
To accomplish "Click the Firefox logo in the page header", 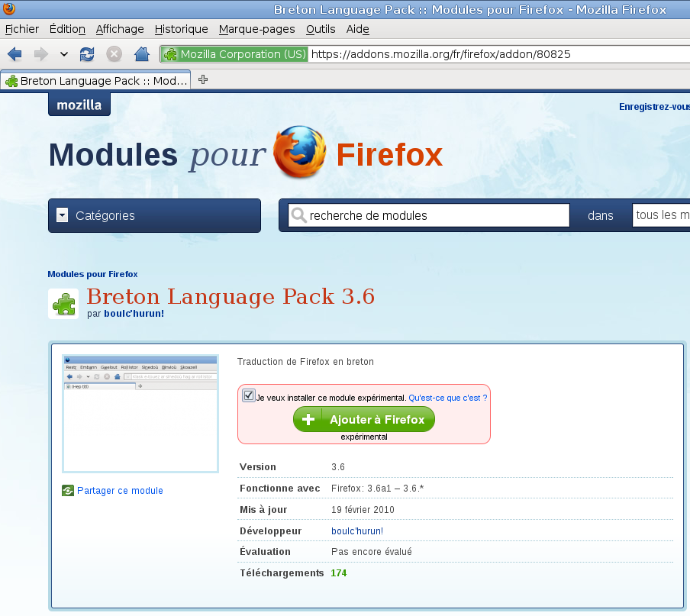I will [299, 152].
